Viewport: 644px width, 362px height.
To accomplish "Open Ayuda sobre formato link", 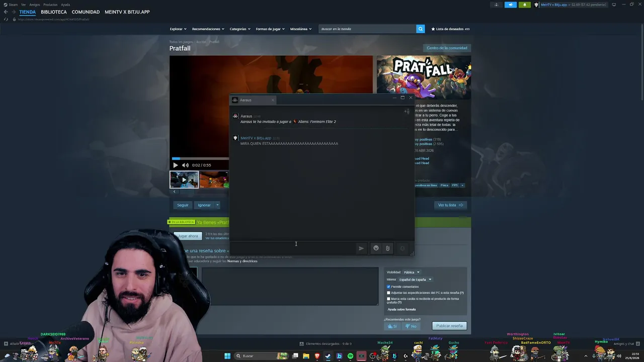I will (x=401, y=309).
